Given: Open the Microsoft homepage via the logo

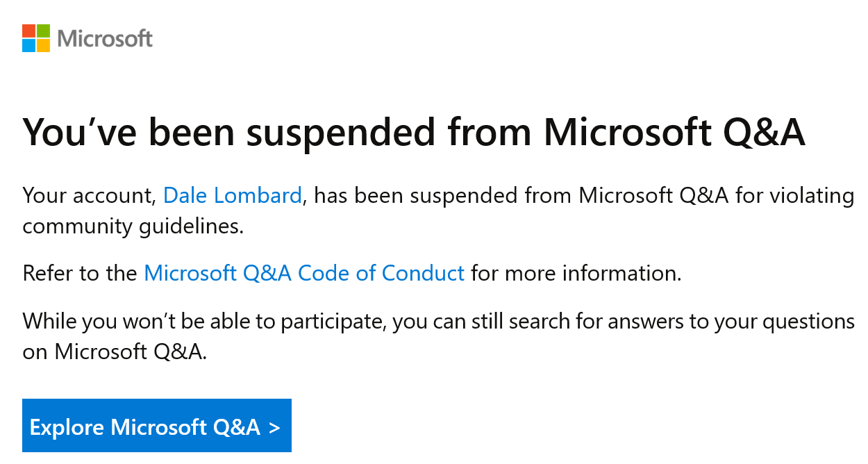Looking at the screenshot, I should (35, 38).
